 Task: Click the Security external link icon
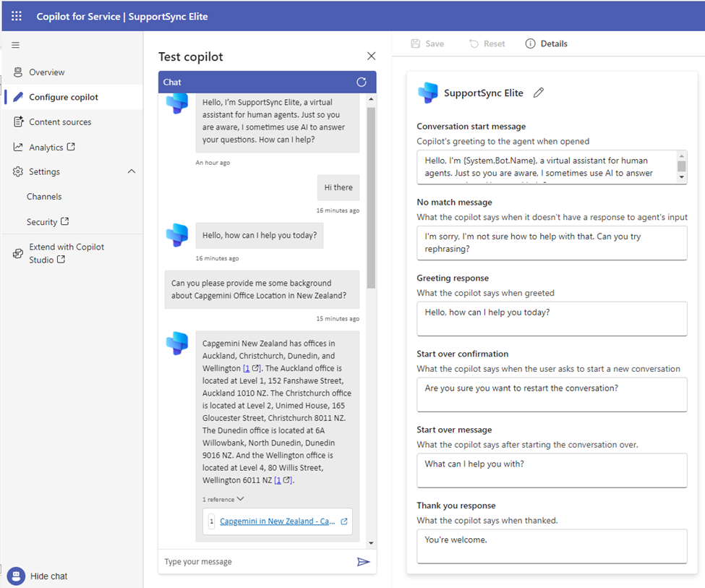pyautogui.click(x=65, y=221)
